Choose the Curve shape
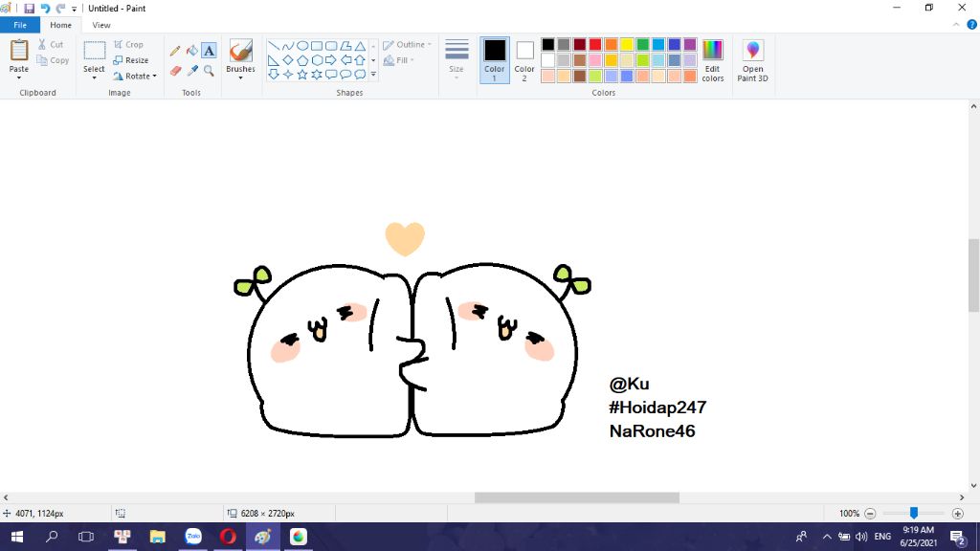Screen dimensions: 980x551 pyautogui.click(x=287, y=46)
